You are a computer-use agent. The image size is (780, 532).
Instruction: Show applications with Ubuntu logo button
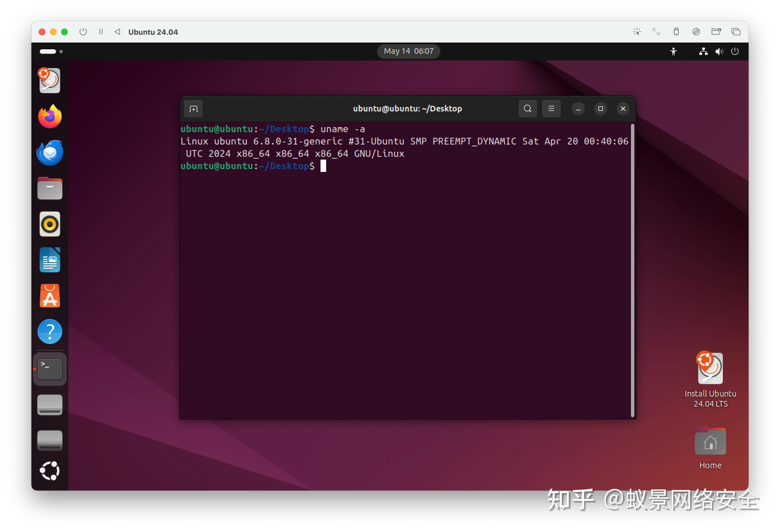[x=50, y=471]
